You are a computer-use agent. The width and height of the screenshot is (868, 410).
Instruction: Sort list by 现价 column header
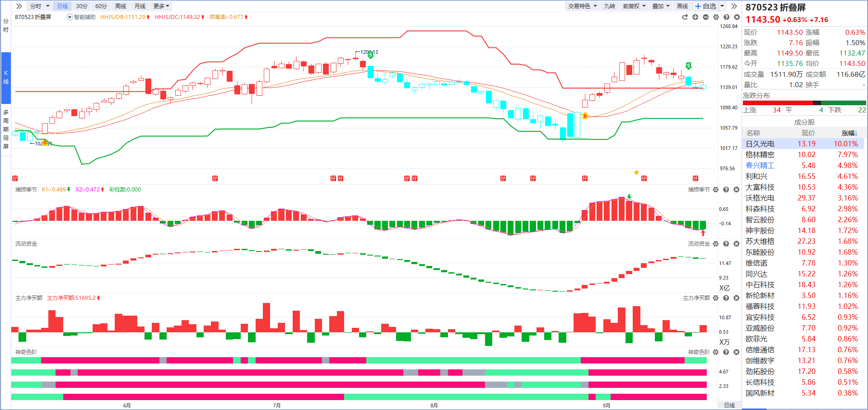tap(808, 133)
